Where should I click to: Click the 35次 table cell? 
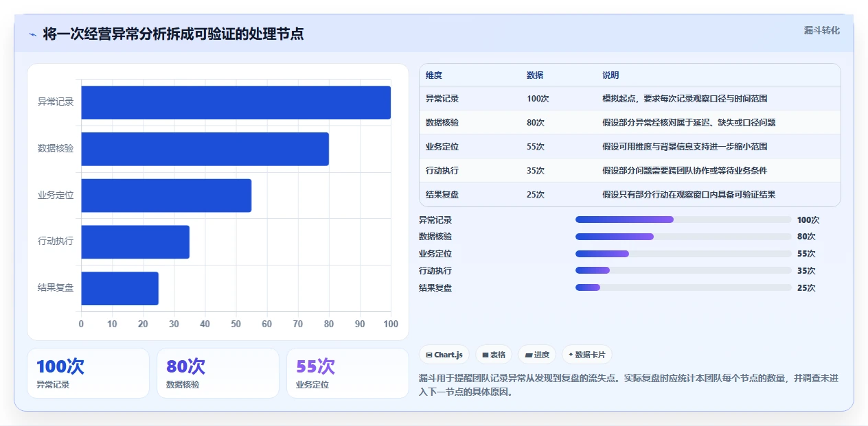pos(536,170)
